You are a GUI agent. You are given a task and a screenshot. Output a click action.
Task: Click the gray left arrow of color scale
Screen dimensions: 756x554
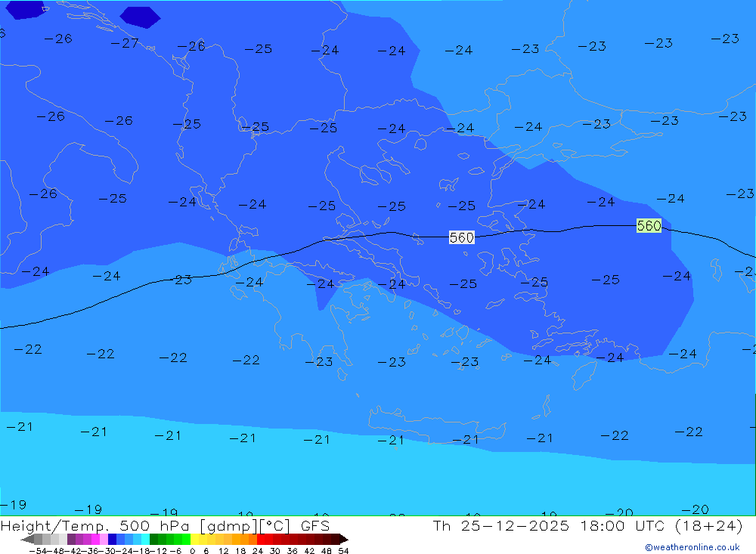tap(27, 539)
